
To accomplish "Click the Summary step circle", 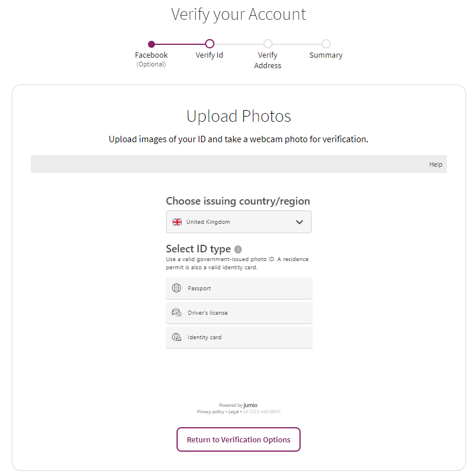I will (326, 44).
